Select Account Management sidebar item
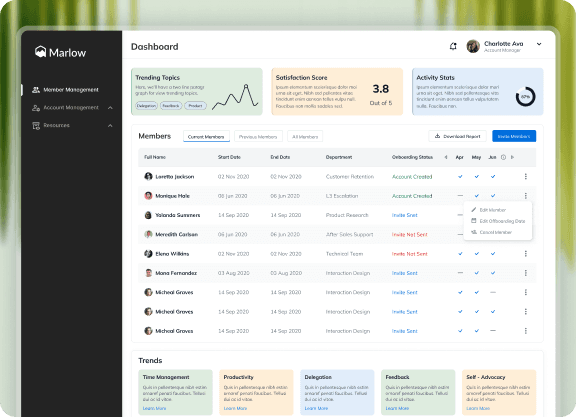The height and width of the screenshot is (417, 576). click(x=71, y=108)
